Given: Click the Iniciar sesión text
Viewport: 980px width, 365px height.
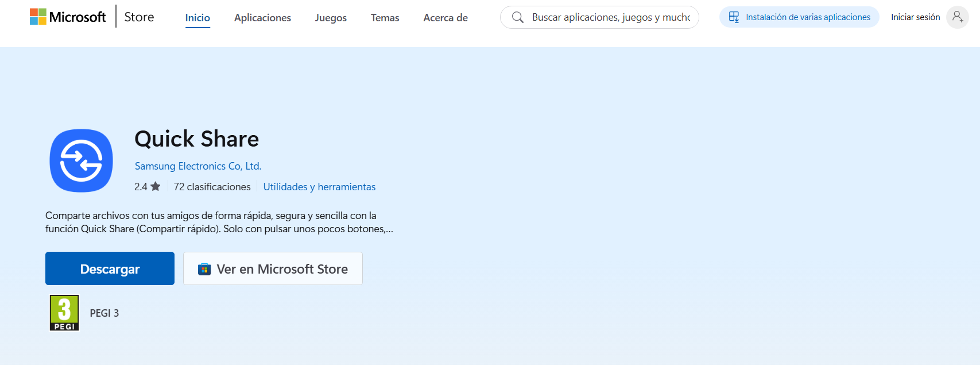Looking at the screenshot, I should click(915, 17).
